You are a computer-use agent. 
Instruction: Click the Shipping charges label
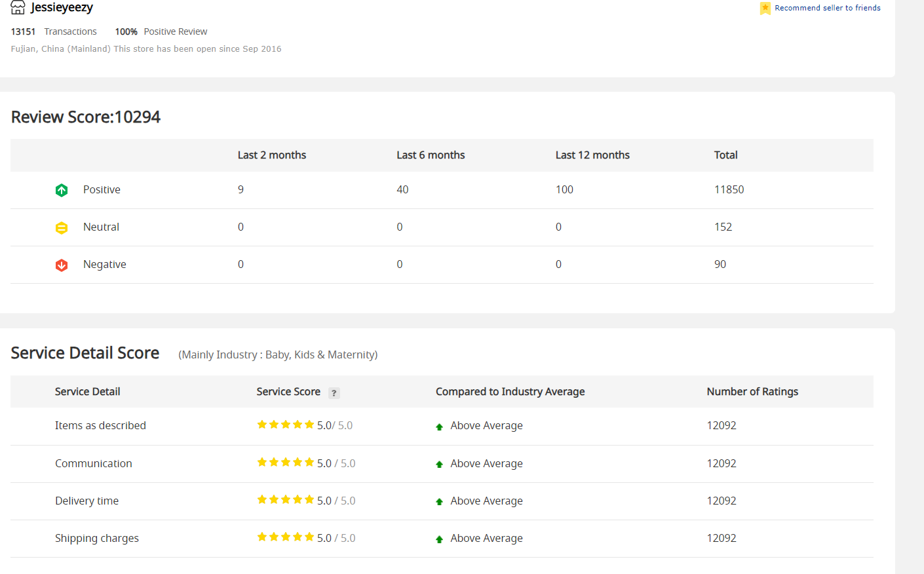click(x=97, y=538)
